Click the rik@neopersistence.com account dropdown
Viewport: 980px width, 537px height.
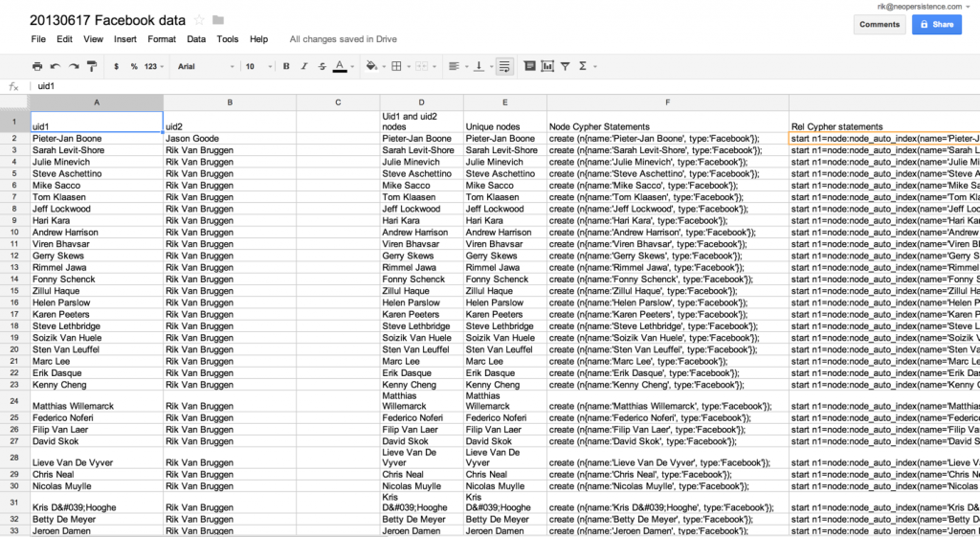(x=924, y=7)
